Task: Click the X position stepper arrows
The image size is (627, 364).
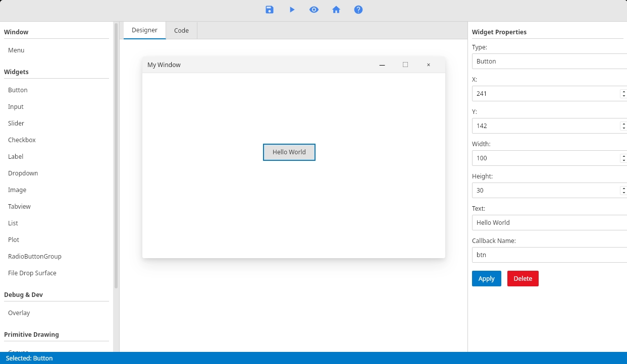Action: [623, 94]
